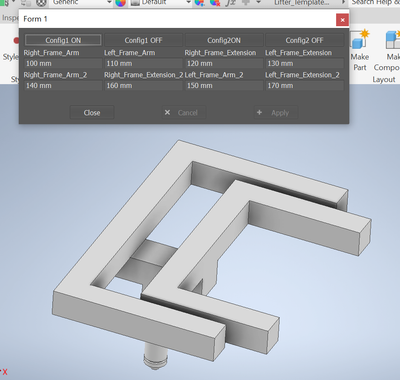The width and height of the screenshot is (400, 380).
Task: Edit the Left_Frame_Extension 130 mm field
Action: [304, 63]
